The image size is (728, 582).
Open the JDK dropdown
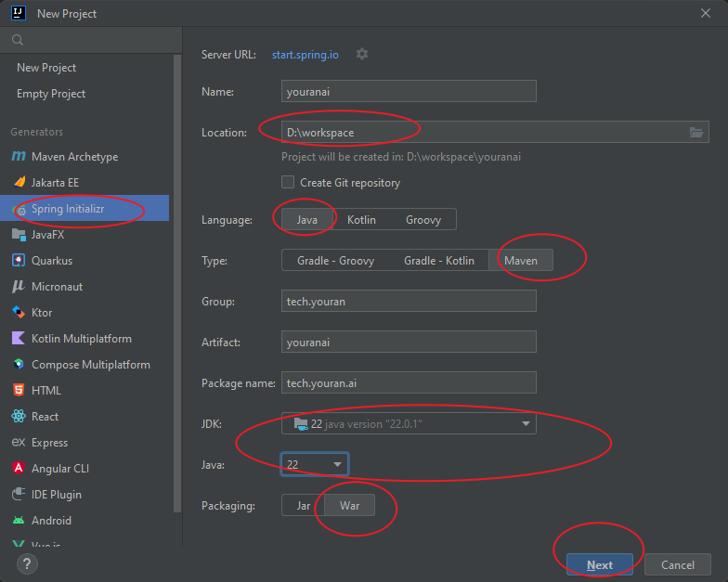coord(409,423)
